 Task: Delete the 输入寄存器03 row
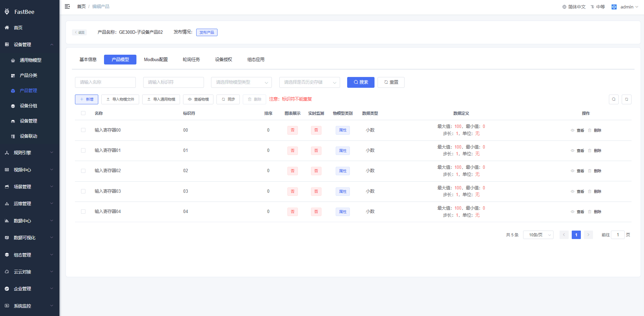click(595, 191)
